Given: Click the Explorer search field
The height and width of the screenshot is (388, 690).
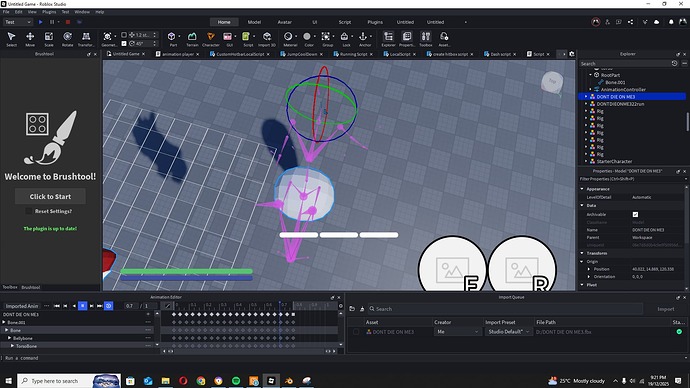Looking at the screenshot, I should tap(625, 64).
